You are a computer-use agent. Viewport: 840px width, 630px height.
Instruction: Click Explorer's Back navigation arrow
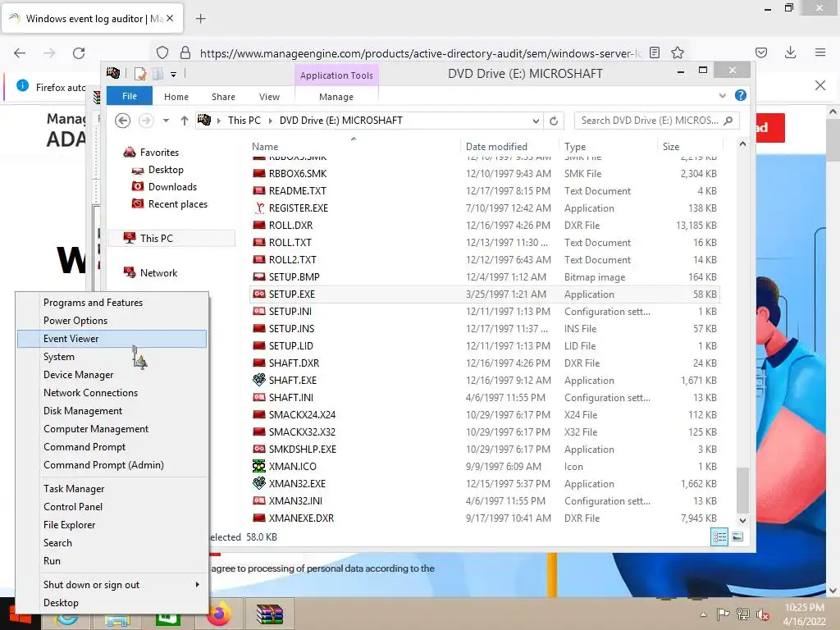click(x=123, y=121)
